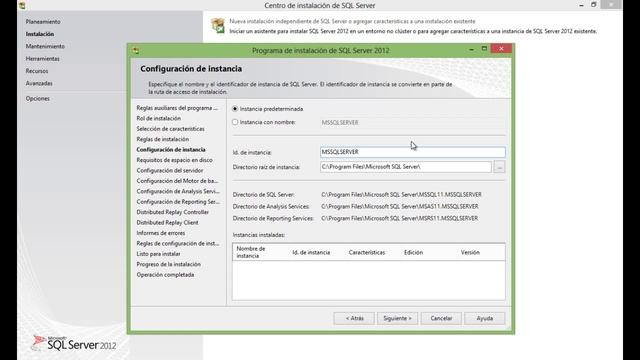Restore the Installation Center window
Image resolution: width=640 pixels, height=360 pixels.
(593, 5)
